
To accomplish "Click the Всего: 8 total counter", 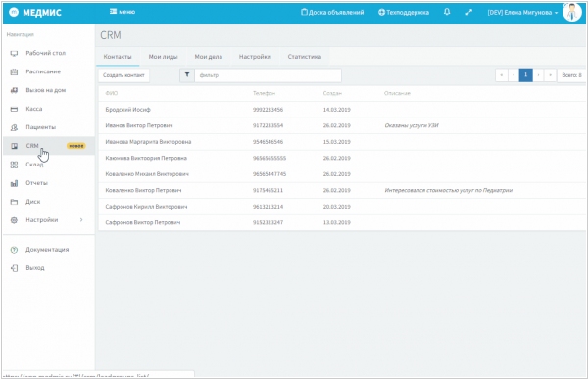I will pos(571,75).
